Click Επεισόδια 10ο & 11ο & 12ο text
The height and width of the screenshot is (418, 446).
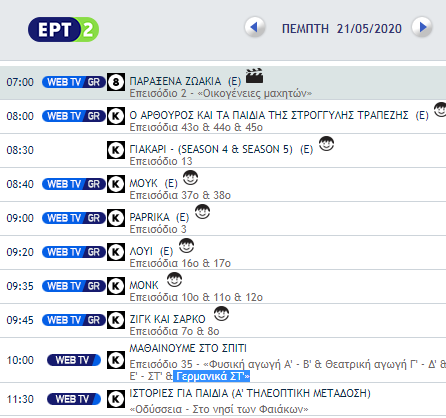pos(196,297)
